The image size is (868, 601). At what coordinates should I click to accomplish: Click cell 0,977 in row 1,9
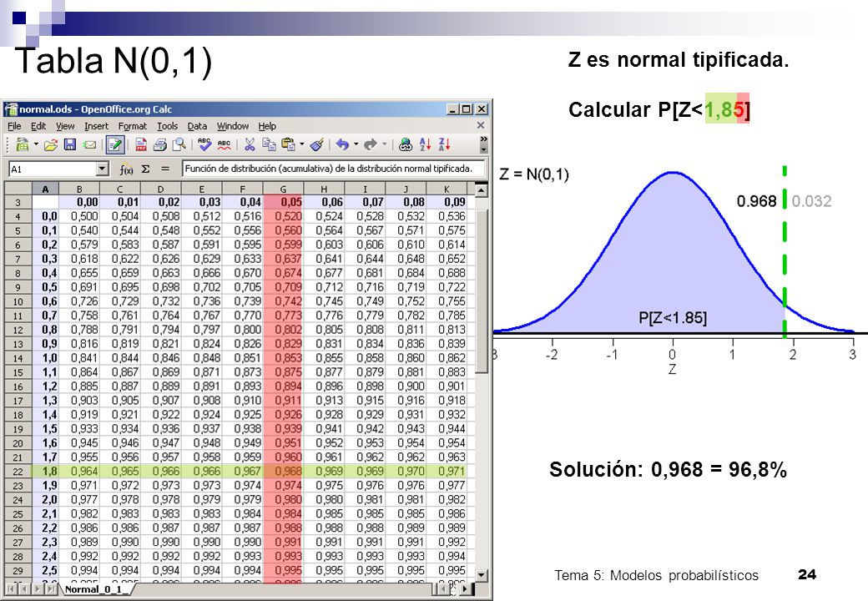(447, 485)
